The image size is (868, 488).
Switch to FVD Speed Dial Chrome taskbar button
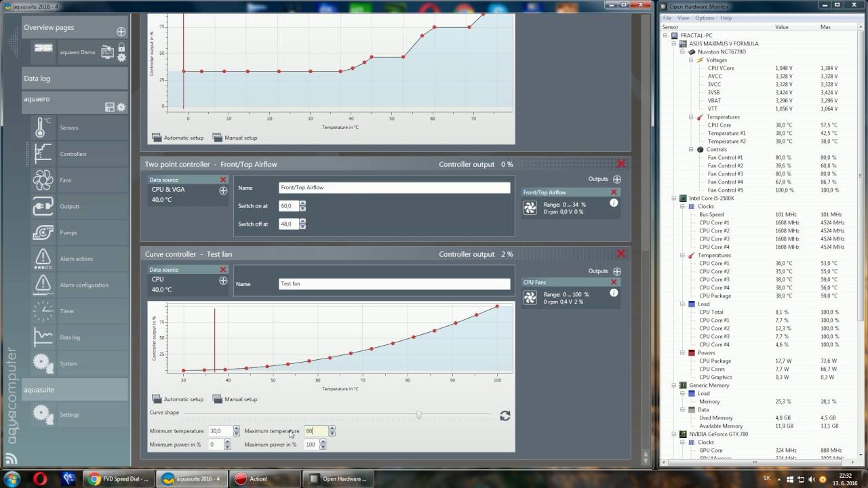coord(120,479)
